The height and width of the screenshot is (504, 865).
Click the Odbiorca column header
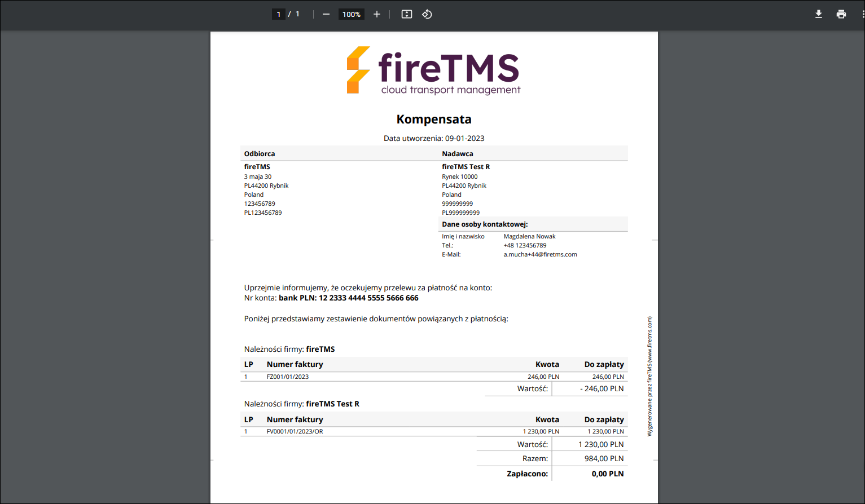point(260,153)
